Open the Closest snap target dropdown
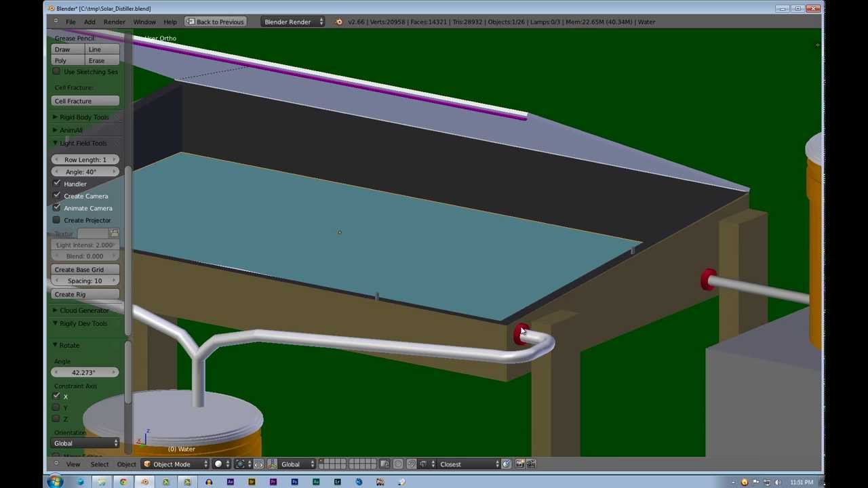The image size is (868, 488). [x=469, y=464]
